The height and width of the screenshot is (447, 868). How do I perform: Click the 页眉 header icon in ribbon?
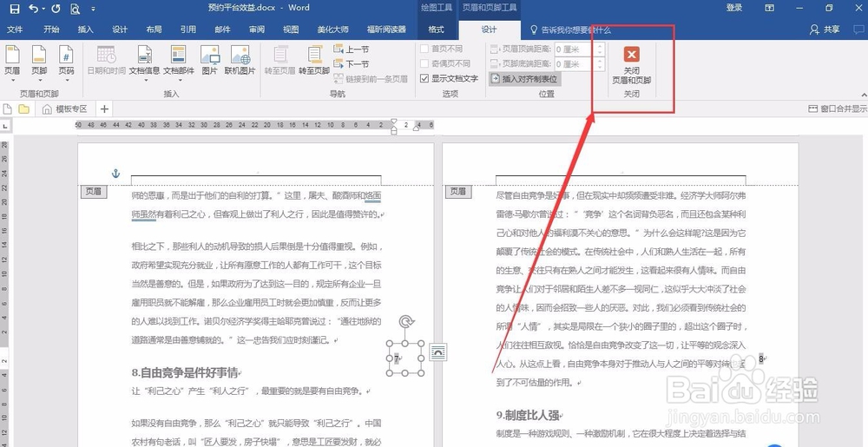tap(12, 55)
